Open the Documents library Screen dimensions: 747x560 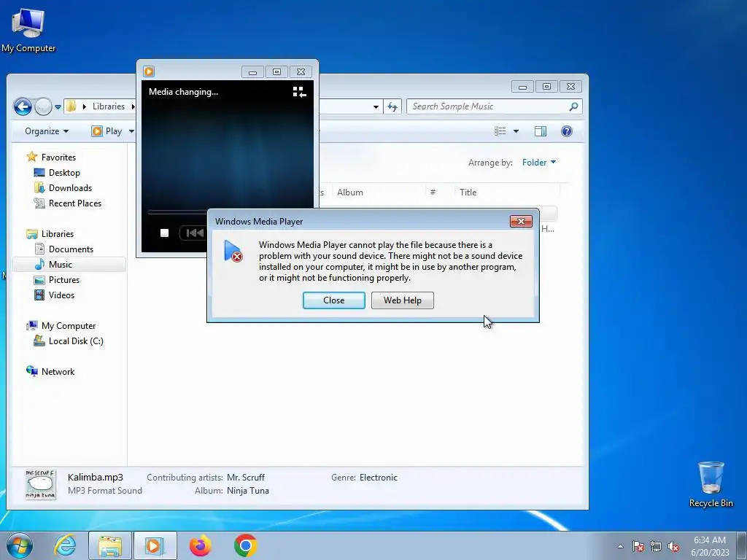click(x=71, y=249)
